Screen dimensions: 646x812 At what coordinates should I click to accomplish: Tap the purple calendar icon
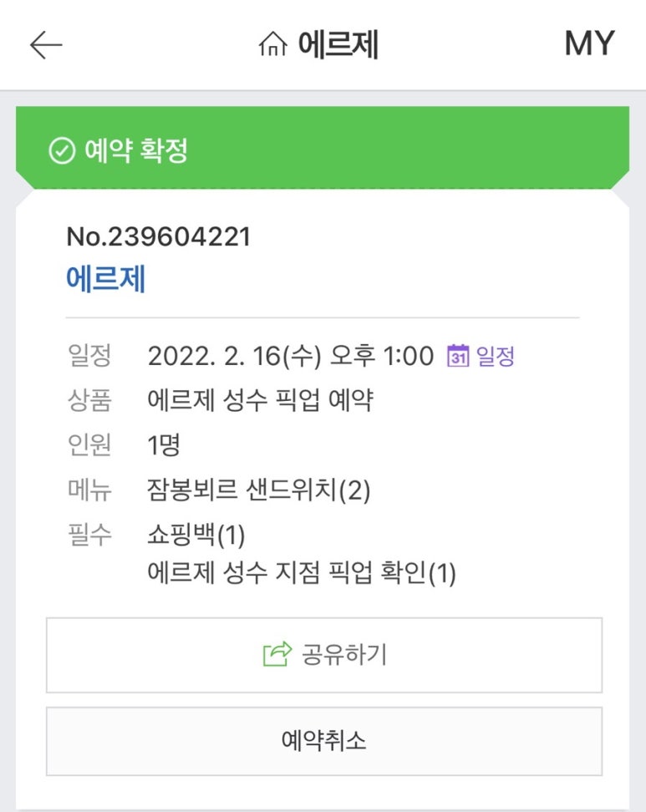pyautogui.click(x=457, y=356)
